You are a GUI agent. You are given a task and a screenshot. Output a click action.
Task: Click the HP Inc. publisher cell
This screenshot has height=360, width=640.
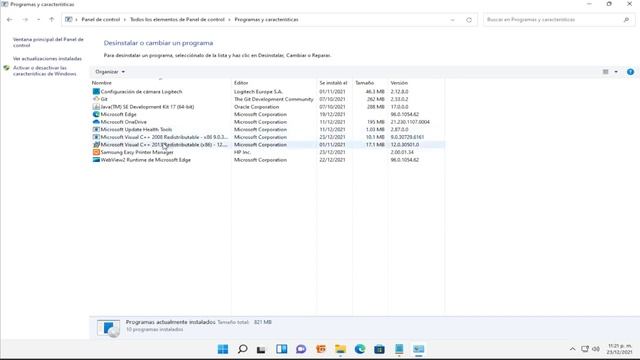point(242,152)
